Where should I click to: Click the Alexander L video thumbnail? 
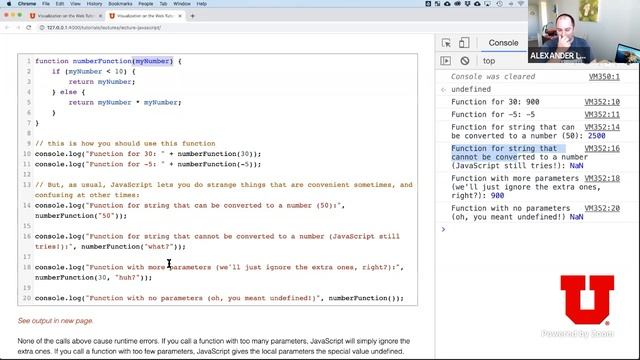(584, 31)
